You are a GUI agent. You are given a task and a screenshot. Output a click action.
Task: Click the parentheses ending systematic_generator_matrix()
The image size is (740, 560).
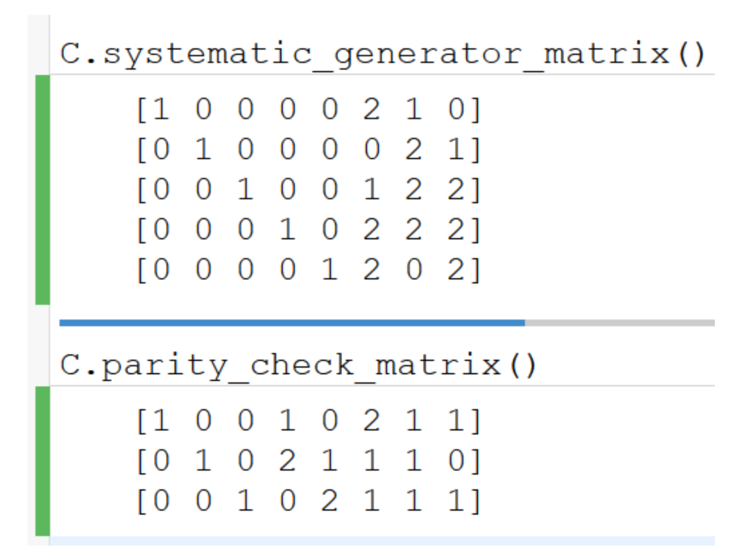pyautogui.click(x=691, y=54)
